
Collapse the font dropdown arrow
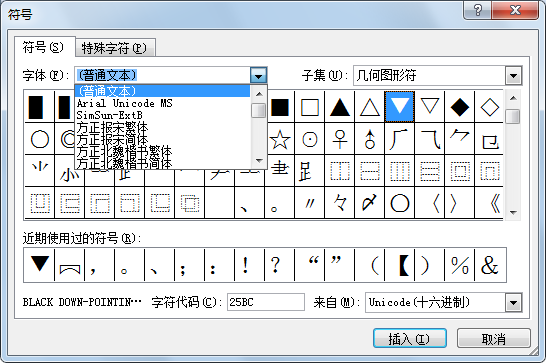coord(258,75)
